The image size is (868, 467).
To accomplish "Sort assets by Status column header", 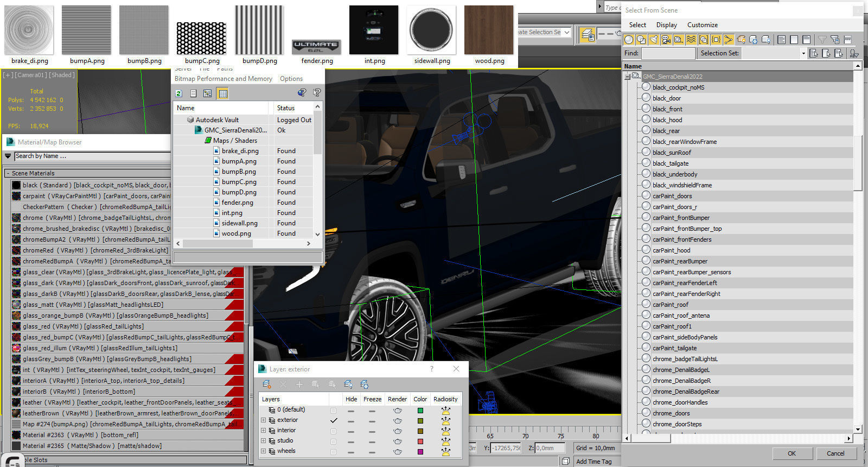I will (x=292, y=108).
